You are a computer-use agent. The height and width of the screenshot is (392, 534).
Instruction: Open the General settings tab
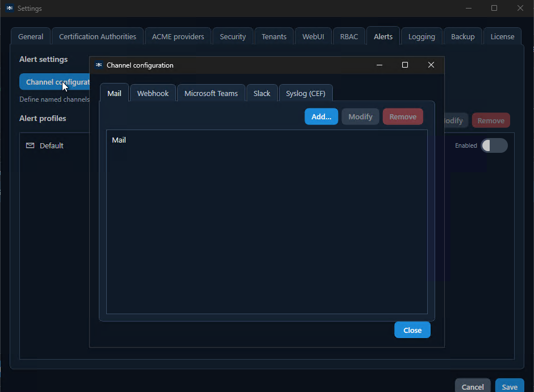[31, 36]
